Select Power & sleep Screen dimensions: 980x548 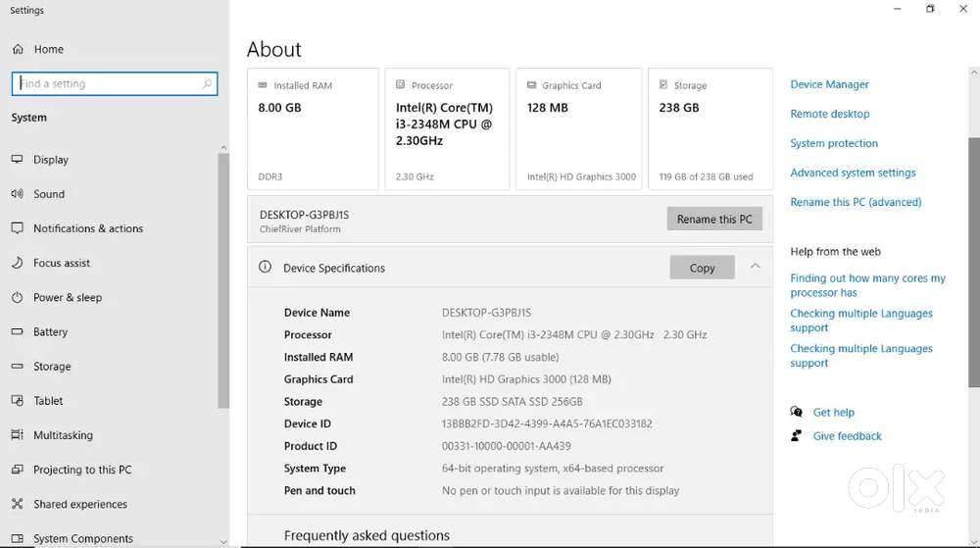[x=68, y=297]
